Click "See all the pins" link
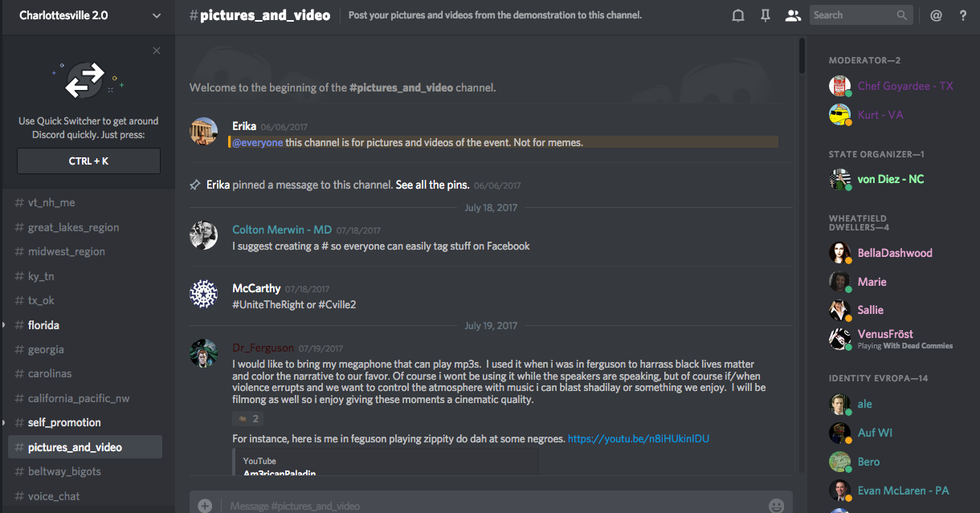The image size is (980, 513). pos(432,185)
